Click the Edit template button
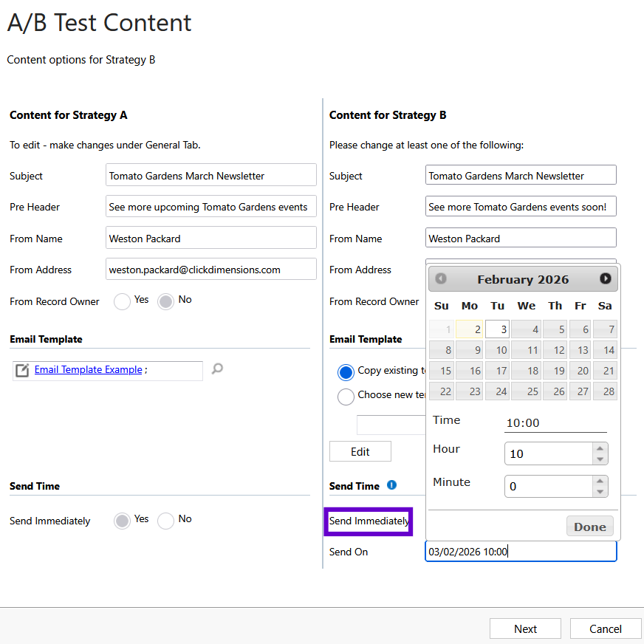This screenshot has width=644, height=644. (360, 451)
